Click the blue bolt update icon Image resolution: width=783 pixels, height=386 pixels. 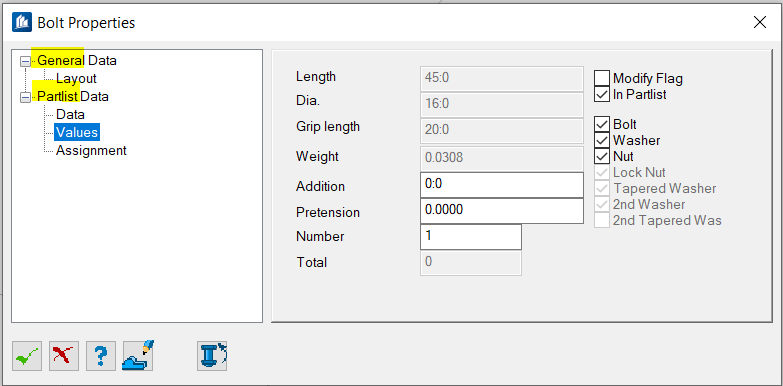click(213, 356)
